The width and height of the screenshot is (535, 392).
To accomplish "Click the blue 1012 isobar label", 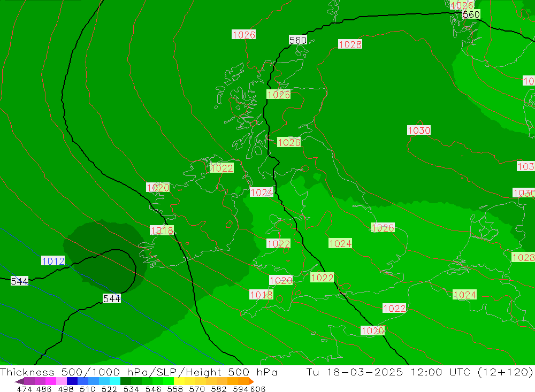I will [x=53, y=261].
